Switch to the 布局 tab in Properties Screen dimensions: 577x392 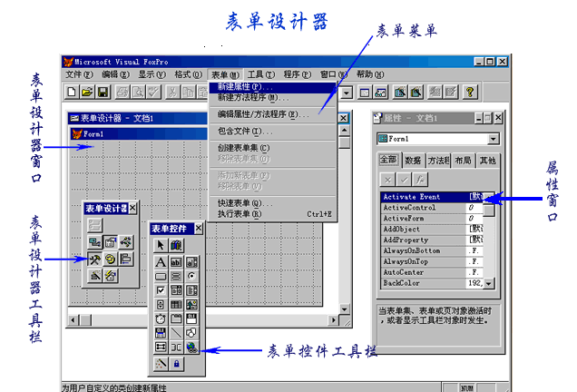coord(463,161)
